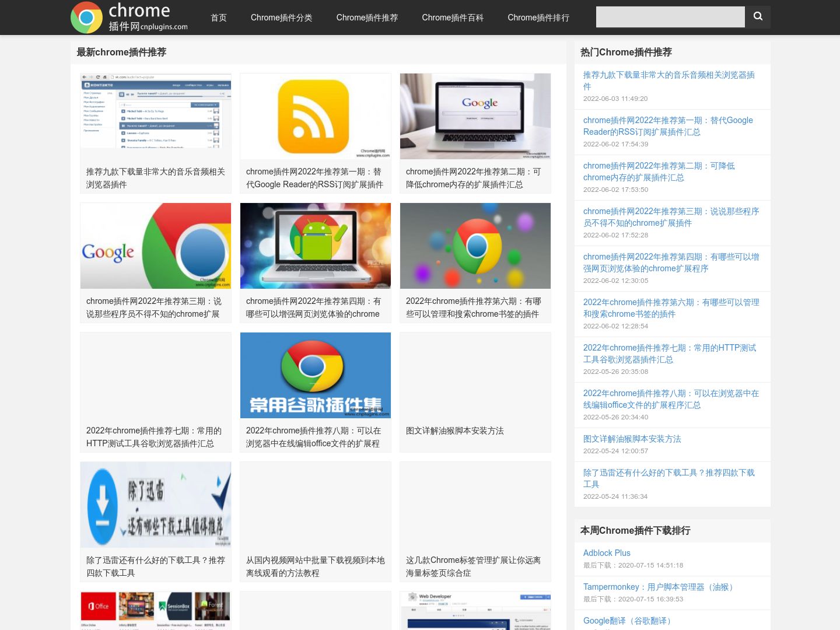Screen dimensions: 840x630
Task: Go to the Chrome插件推荐 menu
Action: coord(367,17)
